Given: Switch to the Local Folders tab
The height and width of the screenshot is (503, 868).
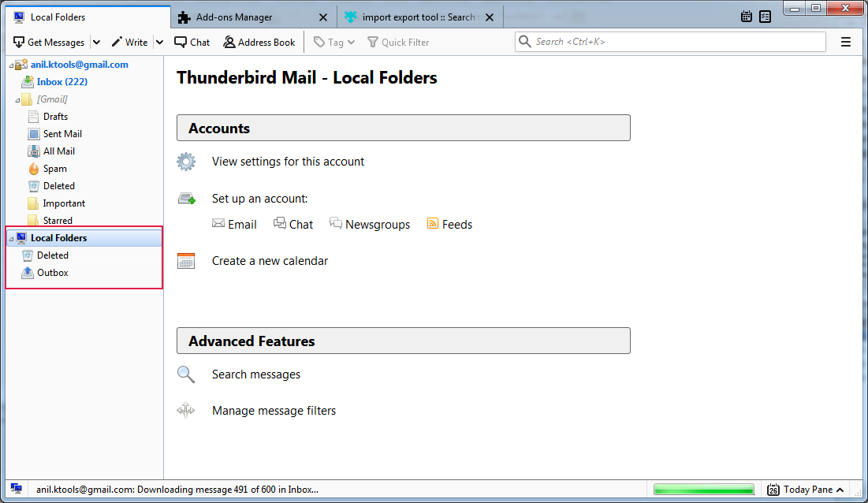Looking at the screenshot, I should (x=88, y=17).
